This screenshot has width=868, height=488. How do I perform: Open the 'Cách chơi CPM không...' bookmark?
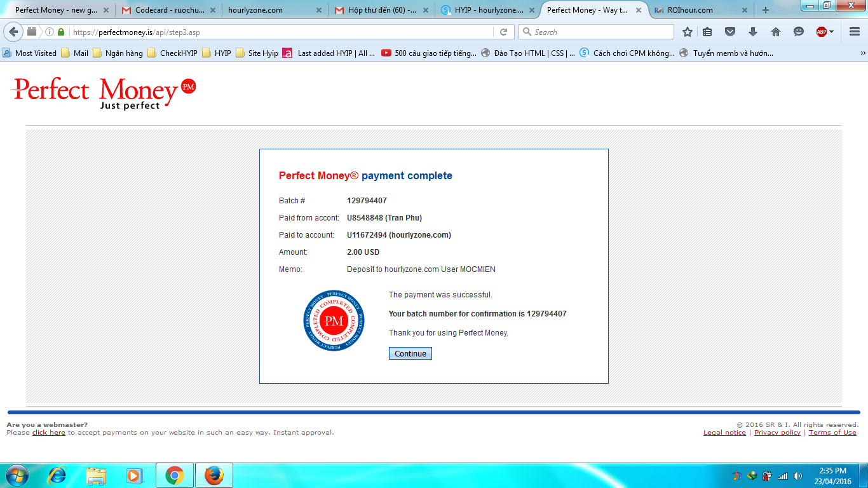(627, 53)
